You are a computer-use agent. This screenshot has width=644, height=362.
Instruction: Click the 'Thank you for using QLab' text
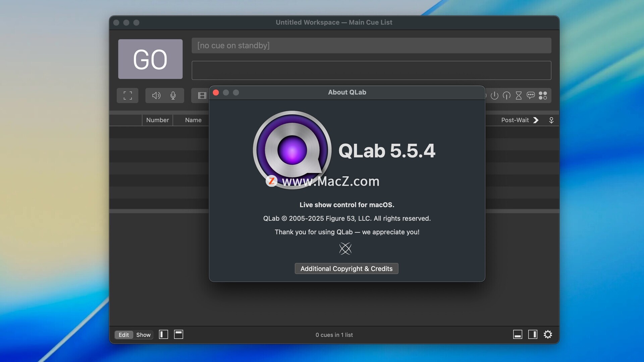point(347,232)
